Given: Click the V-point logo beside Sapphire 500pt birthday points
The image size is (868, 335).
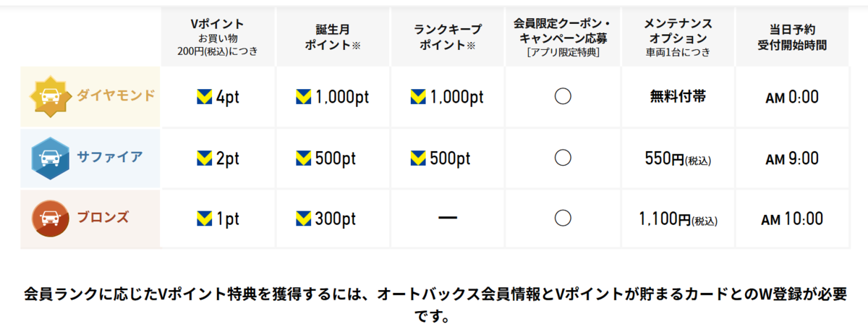Looking at the screenshot, I should (305, 158).
